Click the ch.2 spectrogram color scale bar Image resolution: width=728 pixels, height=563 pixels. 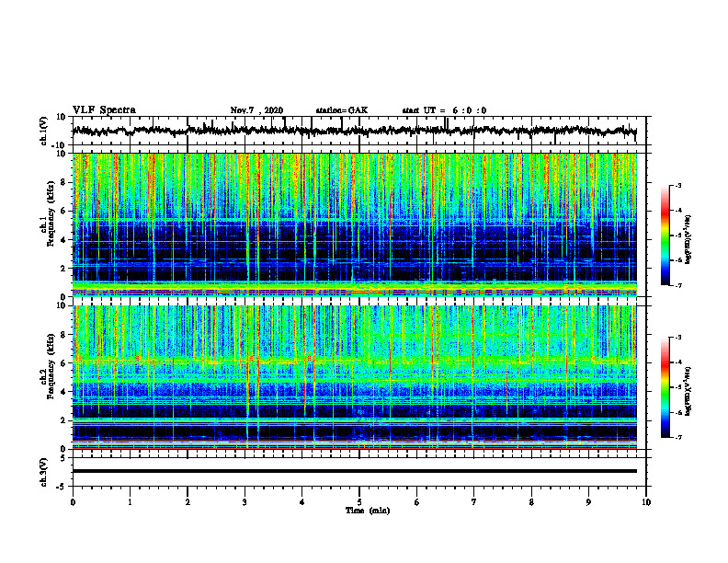coord(665,387)
